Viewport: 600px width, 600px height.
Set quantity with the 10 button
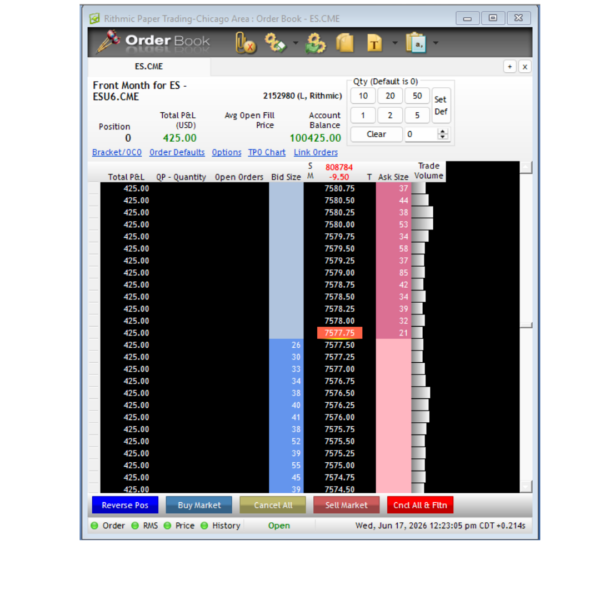pyautogui.click(x=363, y=96)
